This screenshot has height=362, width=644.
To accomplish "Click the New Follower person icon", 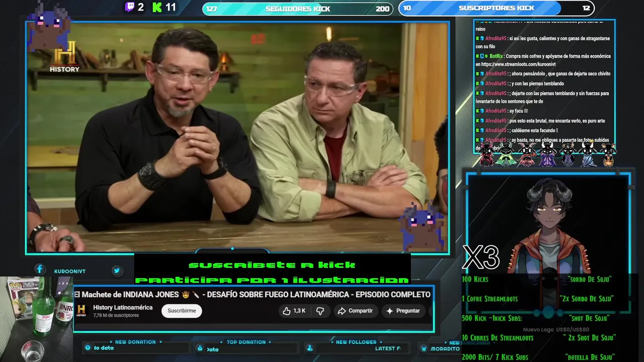I will [309, 348].
